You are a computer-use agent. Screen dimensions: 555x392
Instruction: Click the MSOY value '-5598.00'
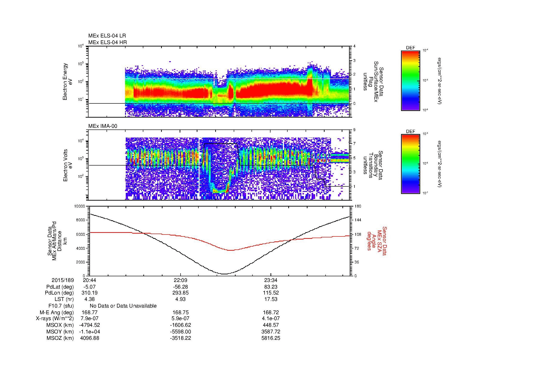181,332
